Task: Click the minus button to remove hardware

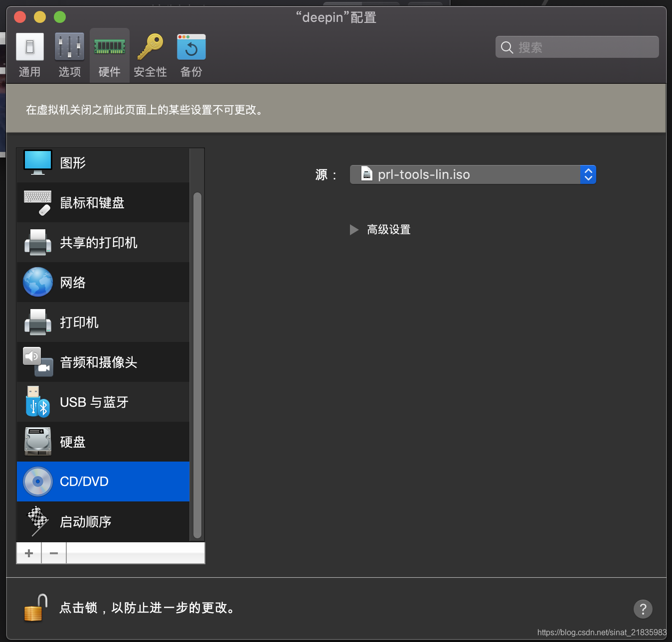Action: (54, 553)
